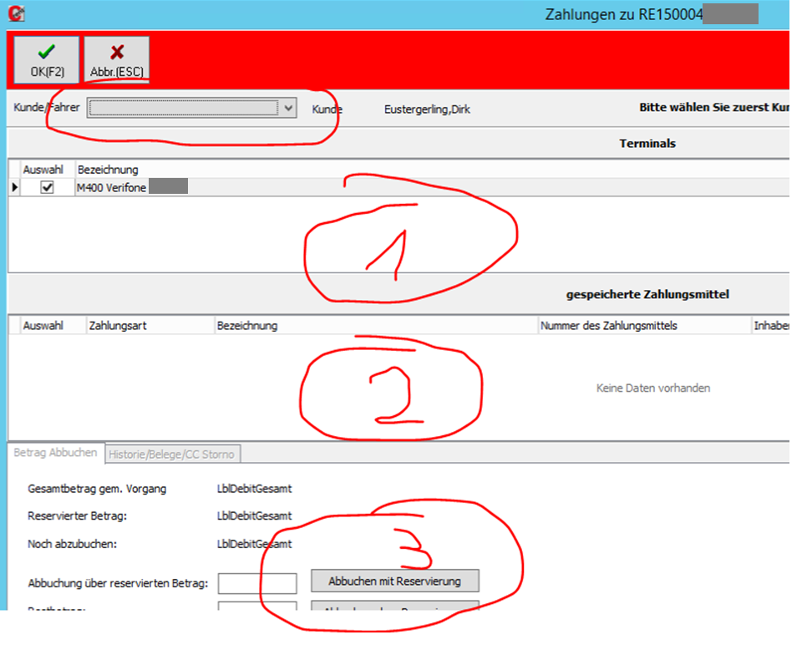
Task: Click Auswahl header in Terminals grid
Action: click(x=42, y=170)
